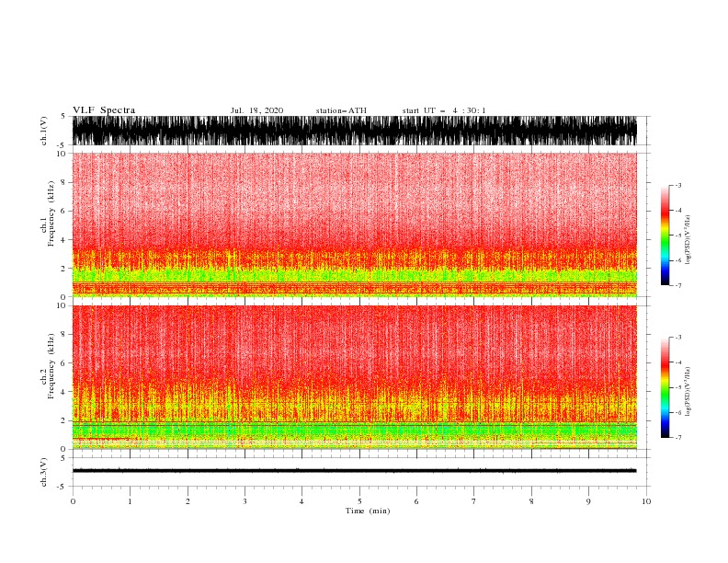728x563 pixels.
Task: Click the ch.2 spectrogram color bar
Action: (x=665, y=387)
